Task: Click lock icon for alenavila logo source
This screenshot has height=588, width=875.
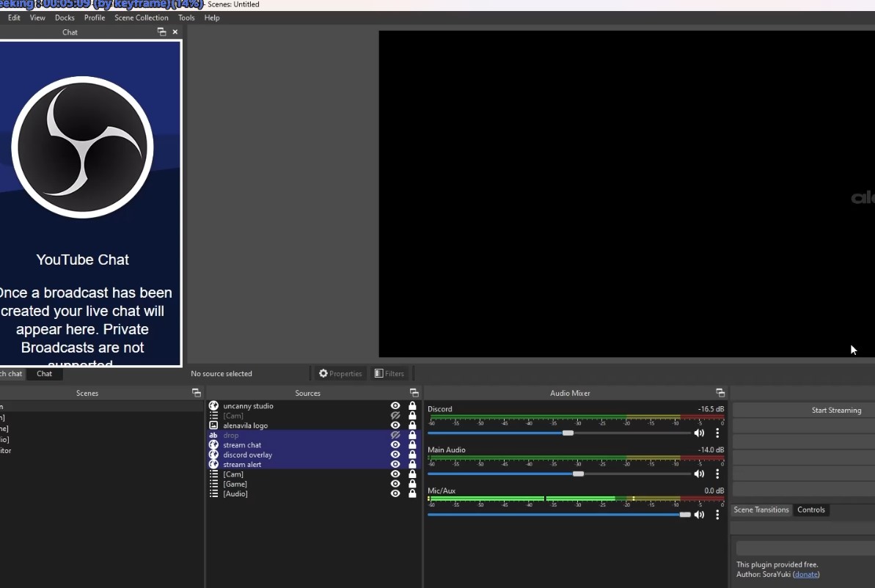Action: pyautogui.click(x=412, y=425)
